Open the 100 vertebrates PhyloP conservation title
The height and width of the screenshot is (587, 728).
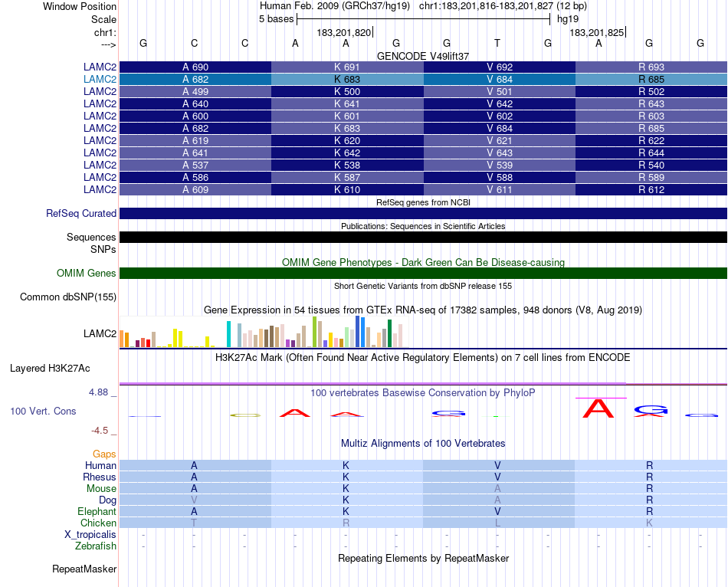pyautogui.click(x=422, y=393)
